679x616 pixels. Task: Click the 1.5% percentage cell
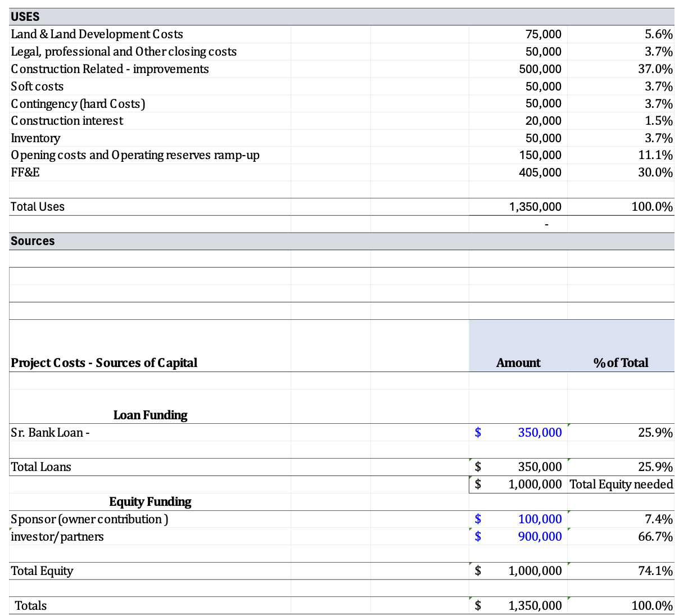pos(659,121)
